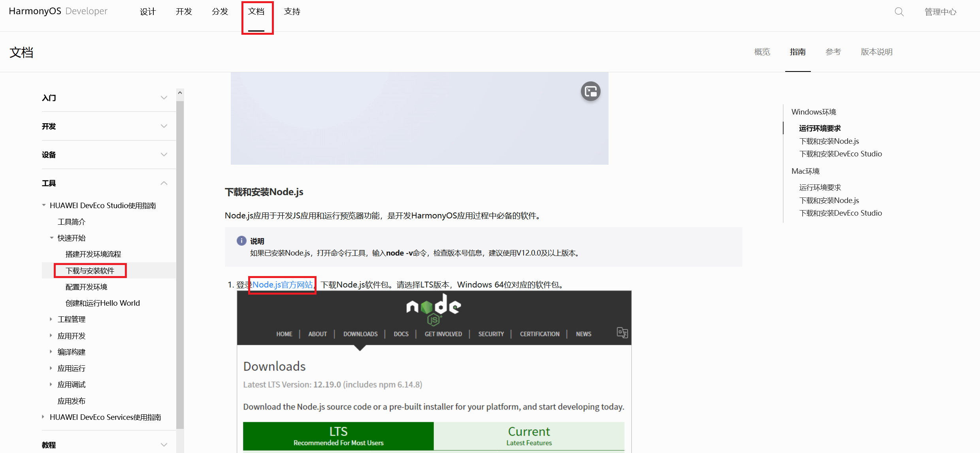Expand the 入门 section chevron
The width and height of the screenshot is (980, 453).
tap(164, 98)
